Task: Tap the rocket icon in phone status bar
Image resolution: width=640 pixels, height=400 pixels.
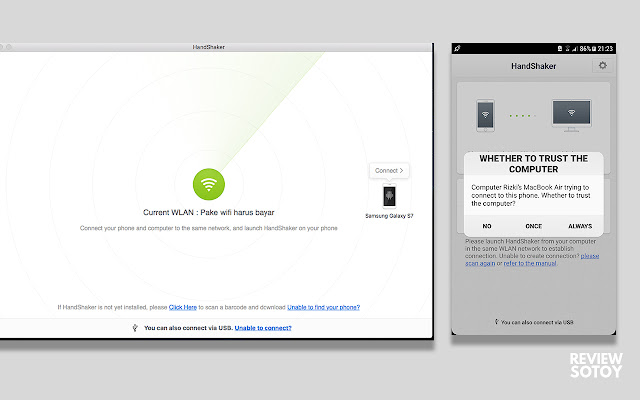Action: click(x=458, y=49)
